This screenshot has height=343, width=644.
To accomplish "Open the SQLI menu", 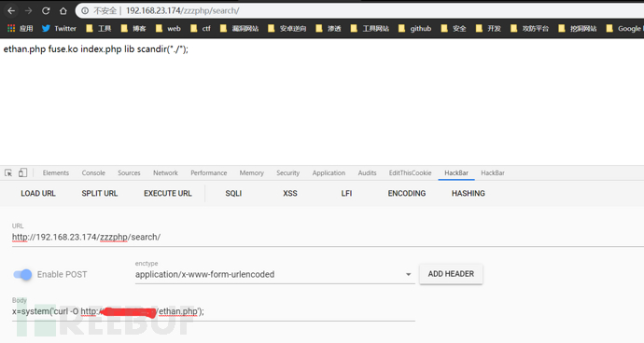I will [233, 193].
